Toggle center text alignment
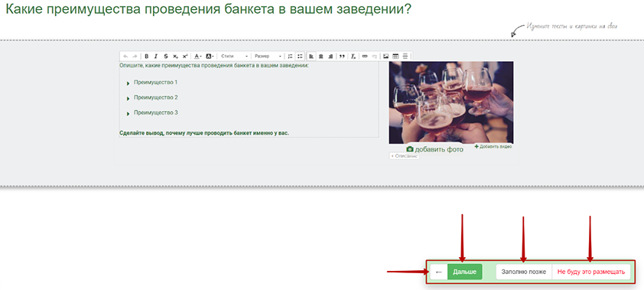 coord(320,57)
